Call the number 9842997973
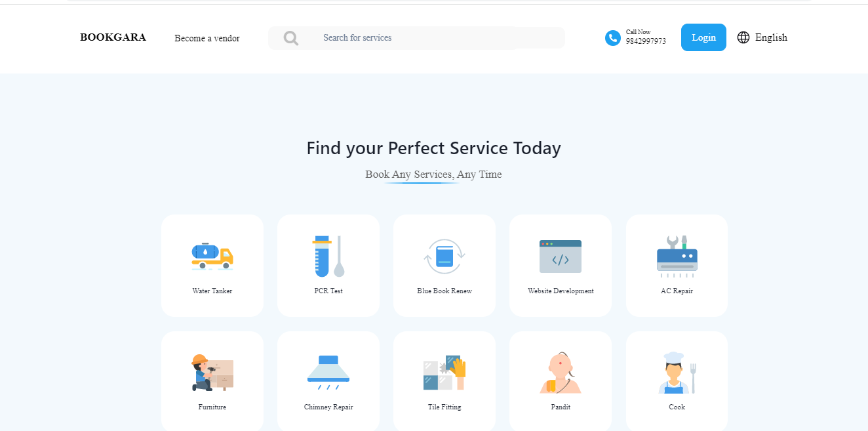The image size is (868, 431). (646, 41)
